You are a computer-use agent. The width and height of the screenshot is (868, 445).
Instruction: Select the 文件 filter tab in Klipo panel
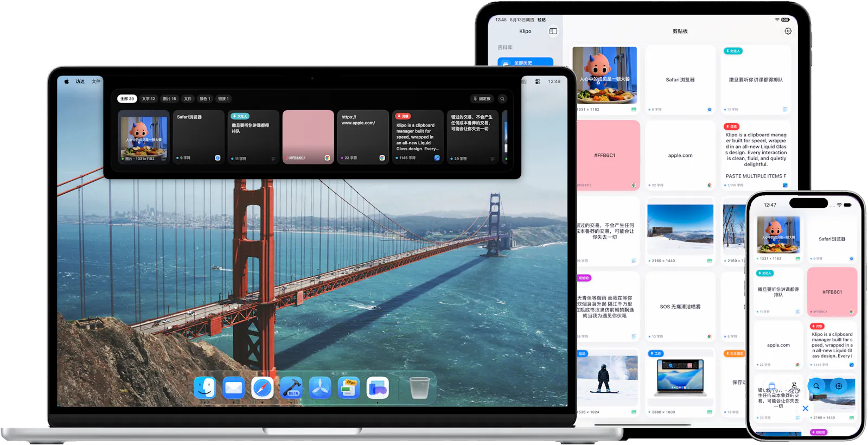click(x=188, y=99)
